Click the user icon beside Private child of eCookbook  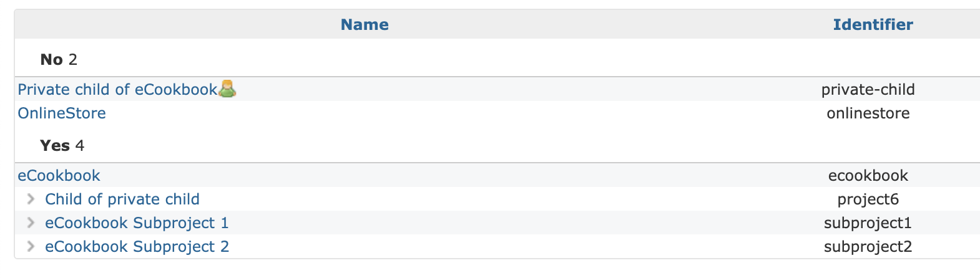228,89
